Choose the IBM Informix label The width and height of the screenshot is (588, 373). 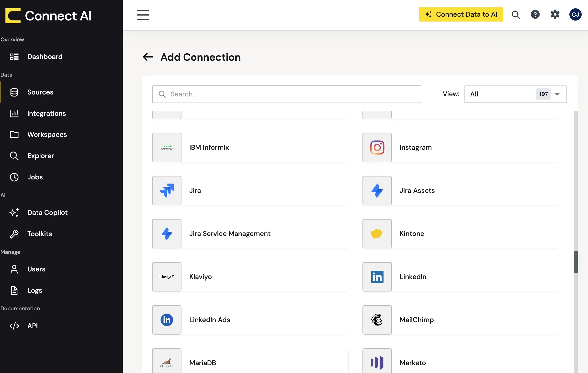(x=209, y=148)
